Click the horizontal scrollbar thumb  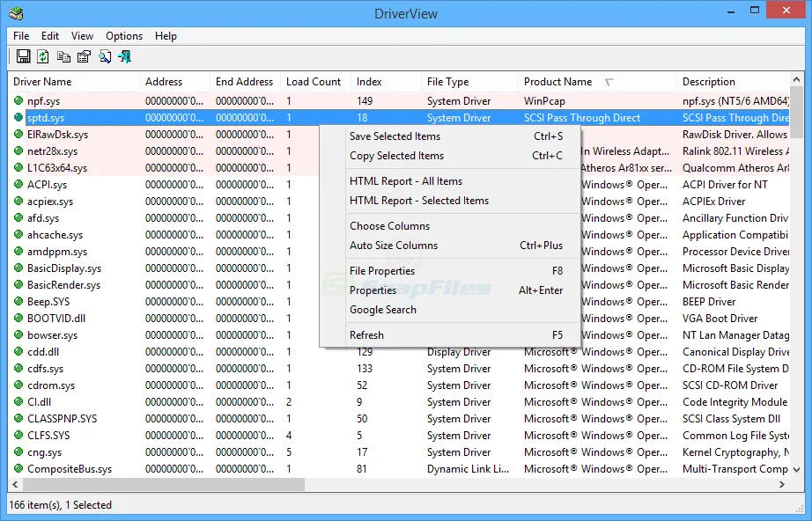pyautogui.click(x=164, y=485)
